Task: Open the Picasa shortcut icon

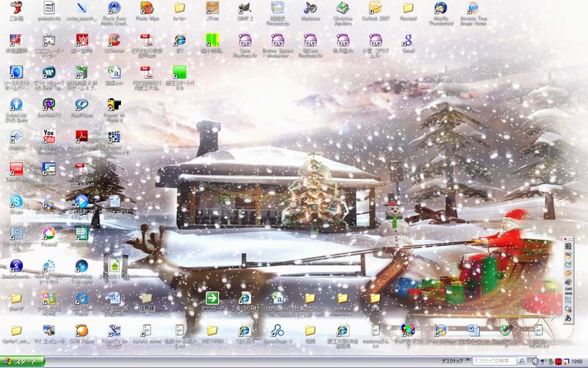Action: click(49, 234)
